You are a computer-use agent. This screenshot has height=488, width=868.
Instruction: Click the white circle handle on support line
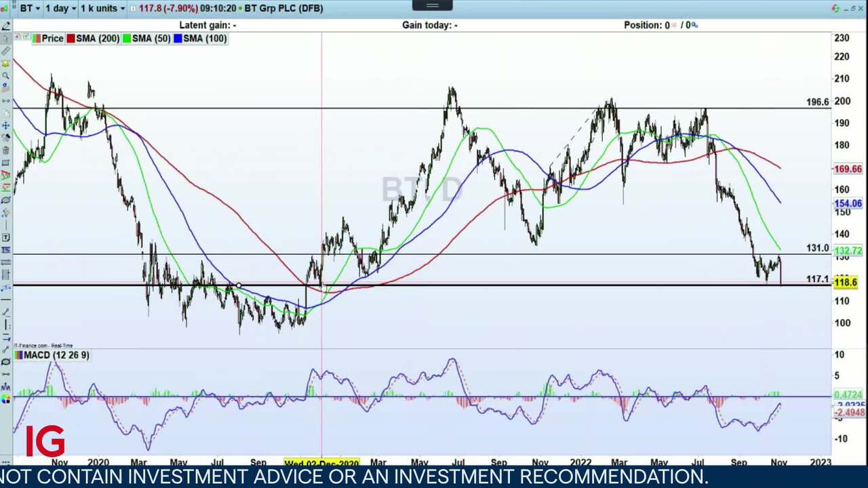click(239, 285)
